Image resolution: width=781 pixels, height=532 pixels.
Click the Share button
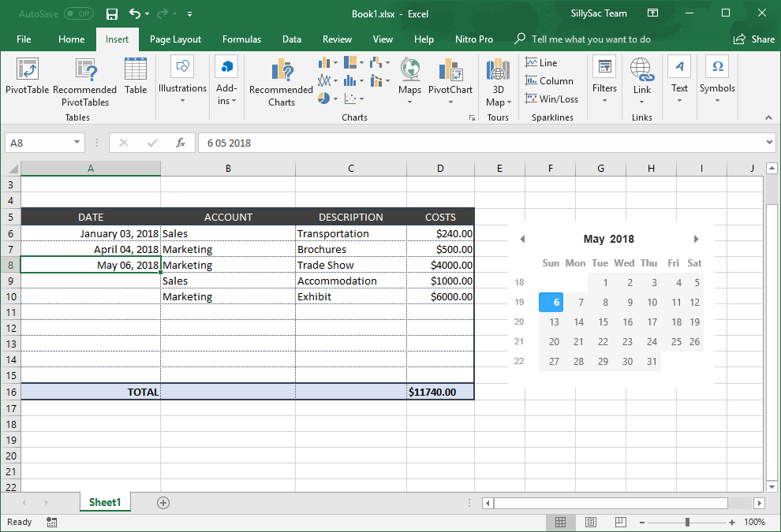pyautogui.click(x=754, y=39)
